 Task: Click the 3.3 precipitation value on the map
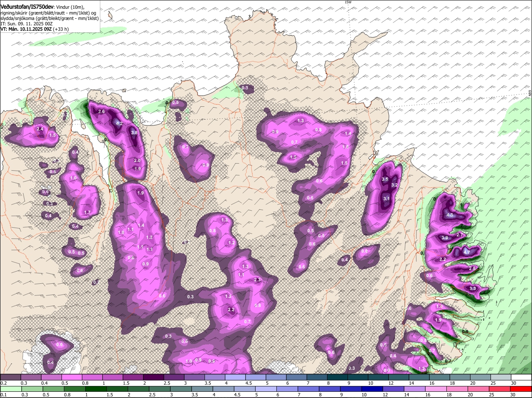pyautogui.click(x=473, y=288)
